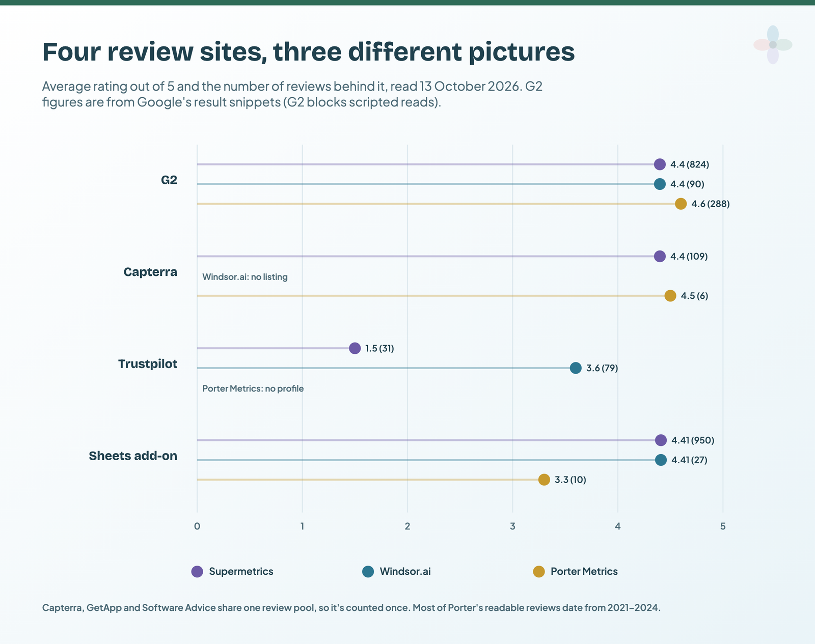Image resolution: width=815 pixels, height=644 pixels.
Task: Select the Porter Metrics legend label
Action: 584,572
